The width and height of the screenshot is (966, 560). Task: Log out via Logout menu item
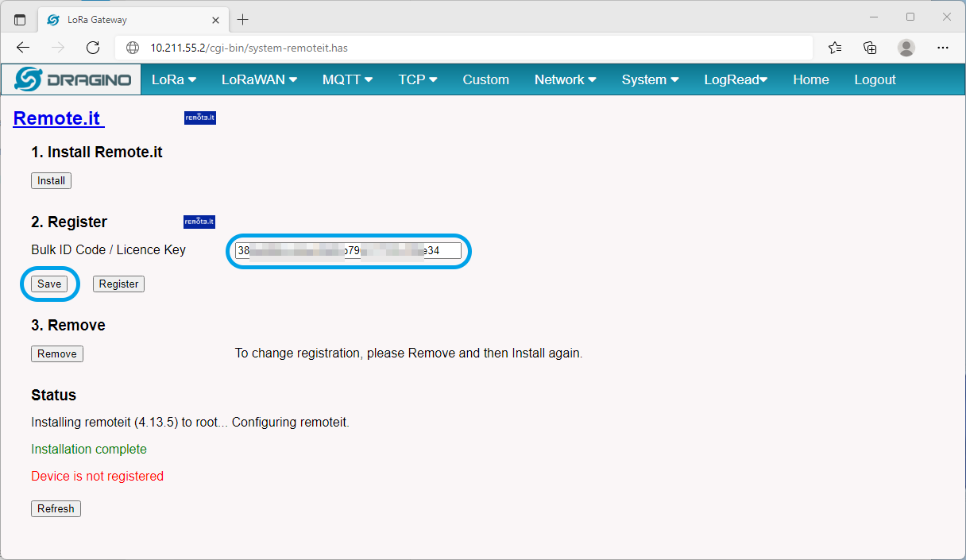click(875, 79)
